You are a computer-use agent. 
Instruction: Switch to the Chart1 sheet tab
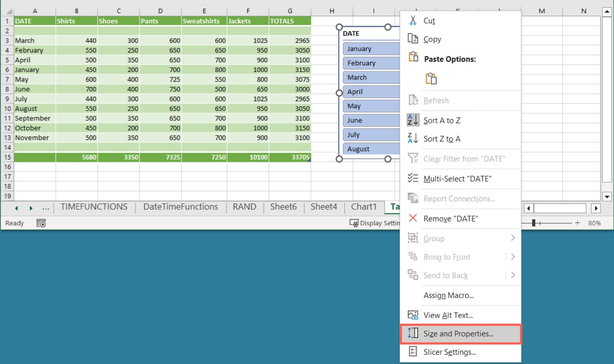click(x=364, y=207)
